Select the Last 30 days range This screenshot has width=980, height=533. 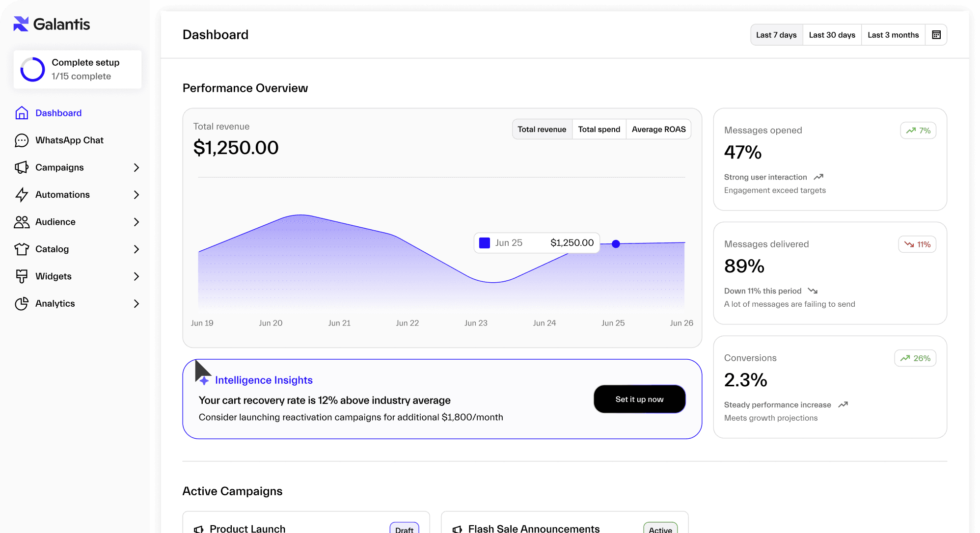point(832,35)
